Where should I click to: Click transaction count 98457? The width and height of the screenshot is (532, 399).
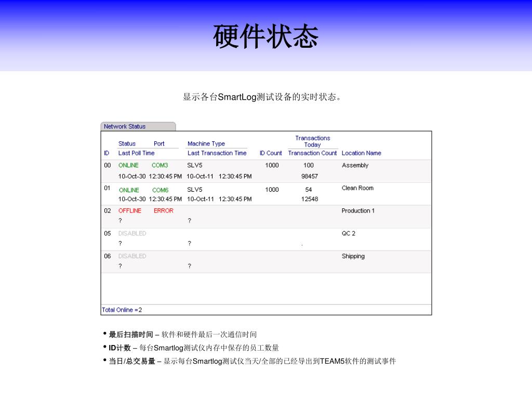(310, 177)
